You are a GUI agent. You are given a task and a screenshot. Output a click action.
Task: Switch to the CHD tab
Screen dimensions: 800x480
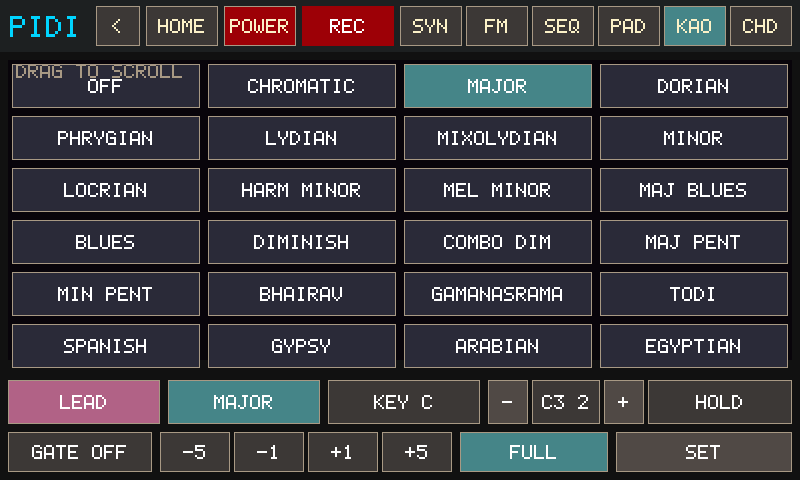761,26
